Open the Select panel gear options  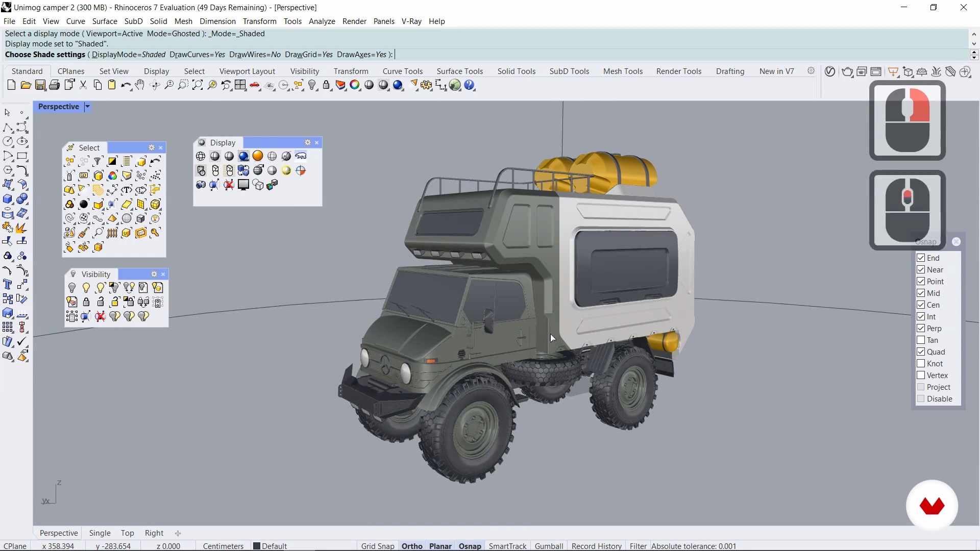152,147
